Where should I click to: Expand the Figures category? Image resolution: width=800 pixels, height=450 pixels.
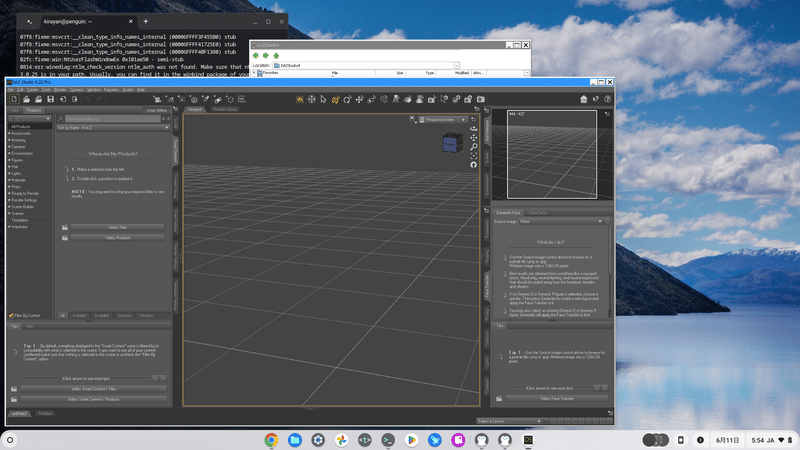[x=9, y=160]
